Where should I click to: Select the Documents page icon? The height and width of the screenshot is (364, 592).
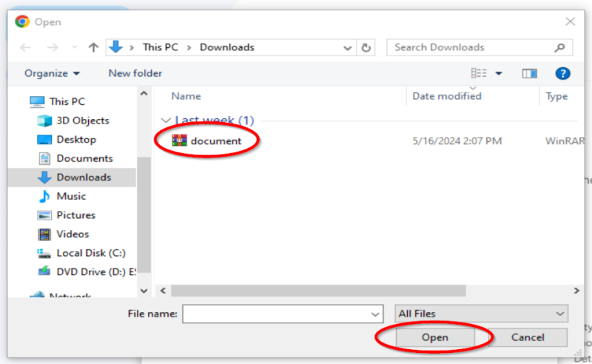click(44, 158)
